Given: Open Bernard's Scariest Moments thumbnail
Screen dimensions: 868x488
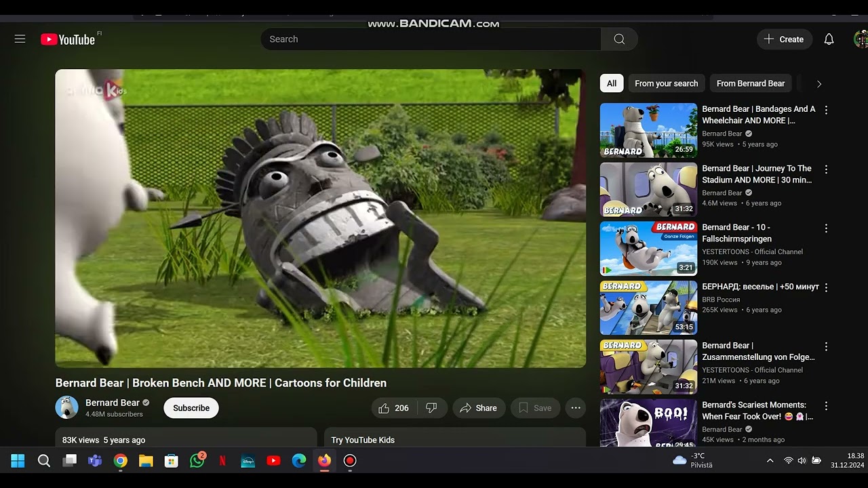Looking at the screenshot, I should click(648, 423).
